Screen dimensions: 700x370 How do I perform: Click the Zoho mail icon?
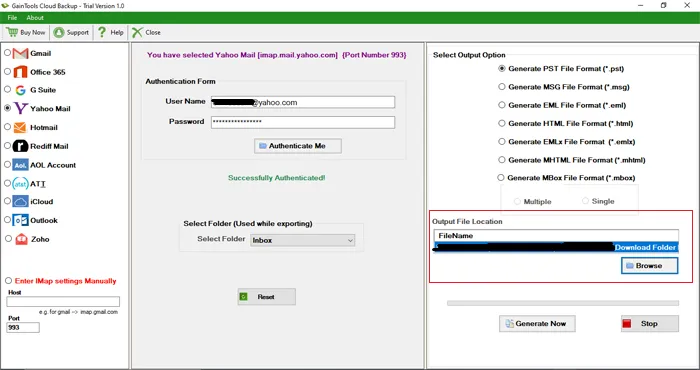pyautogui.click(x=21, y=239)
